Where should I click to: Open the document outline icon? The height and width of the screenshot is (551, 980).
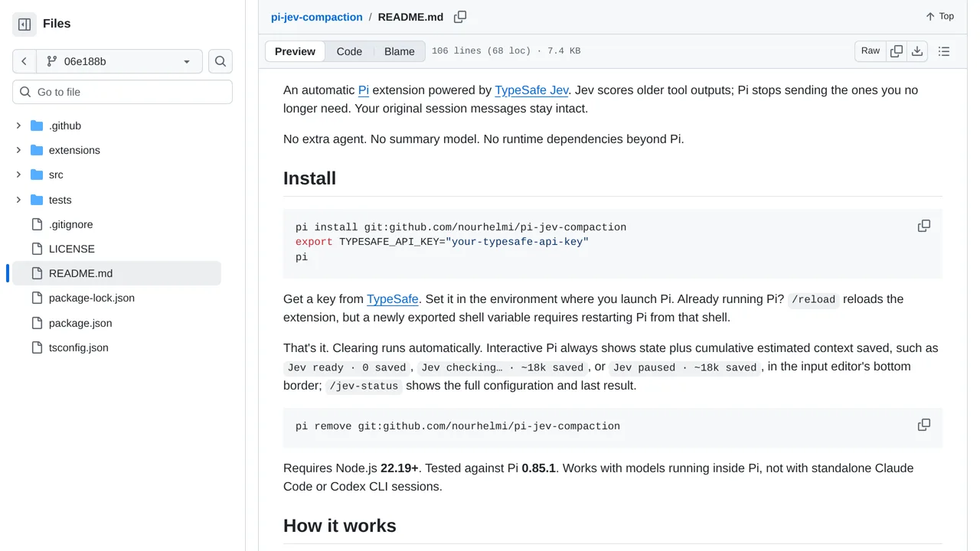(x=944, y=51)
